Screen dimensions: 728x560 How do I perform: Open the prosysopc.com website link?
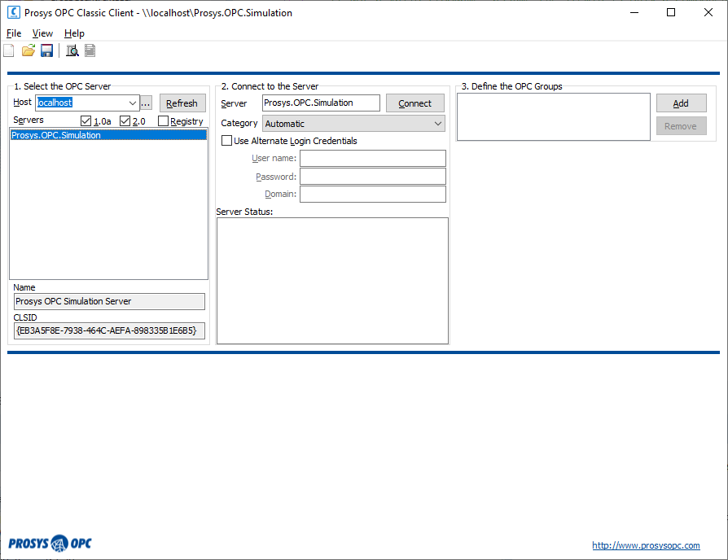click(x=646, y=545)
